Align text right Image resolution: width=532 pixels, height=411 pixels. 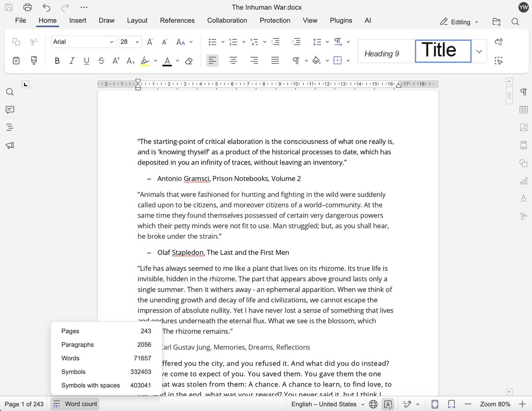click(254, 61)
